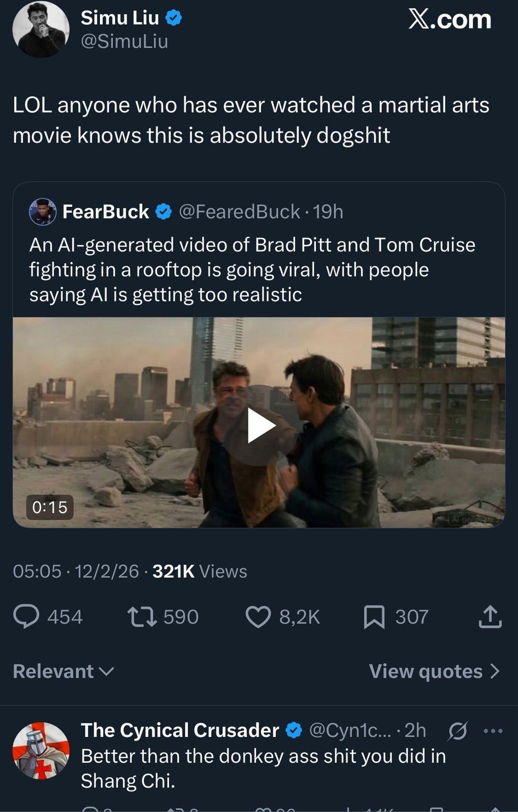The image size is (518, 812).
Task: Click the repost arrows icon
Action: pos(142,617)
